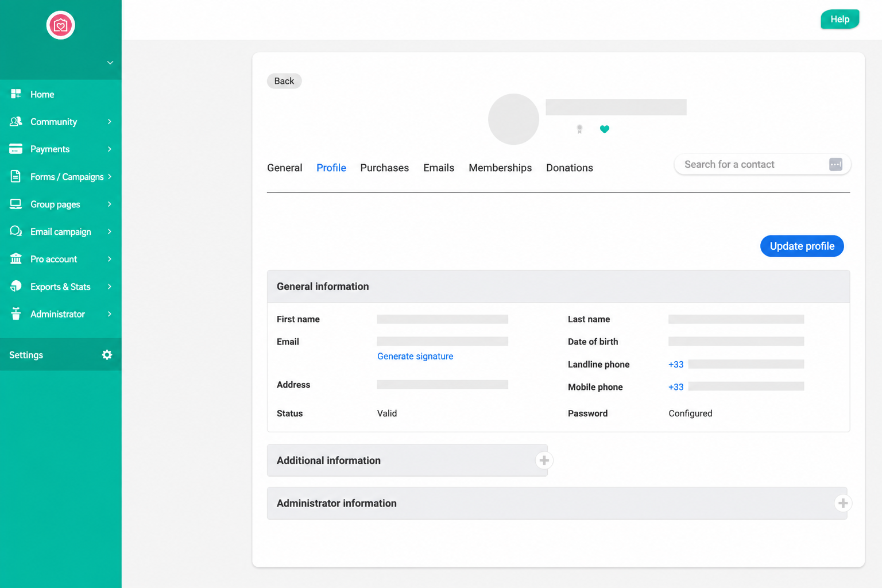Click the Settings gear icon
882x588 pixels.
[x=107, y=355]
